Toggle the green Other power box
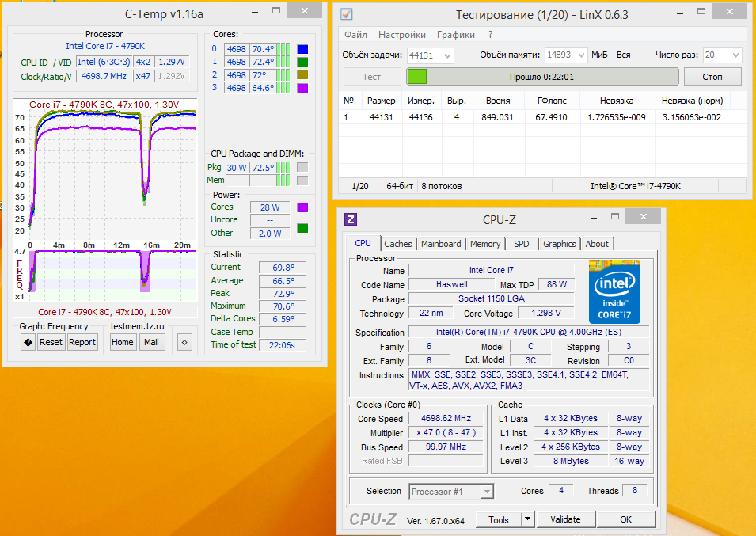This screenshot has height=536, width=756. (302, 230)
